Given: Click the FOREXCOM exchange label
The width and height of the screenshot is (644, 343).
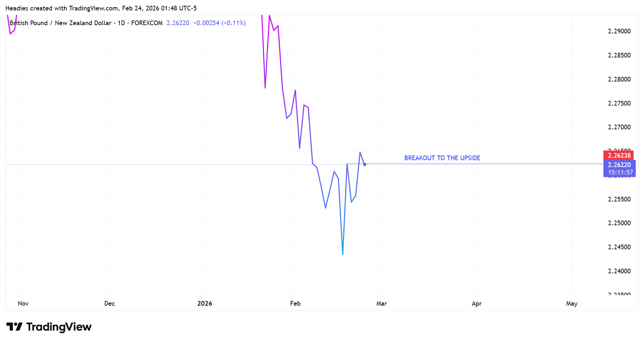Looking at the screenshot, I should pyautogui.click(x=147, y=23).
